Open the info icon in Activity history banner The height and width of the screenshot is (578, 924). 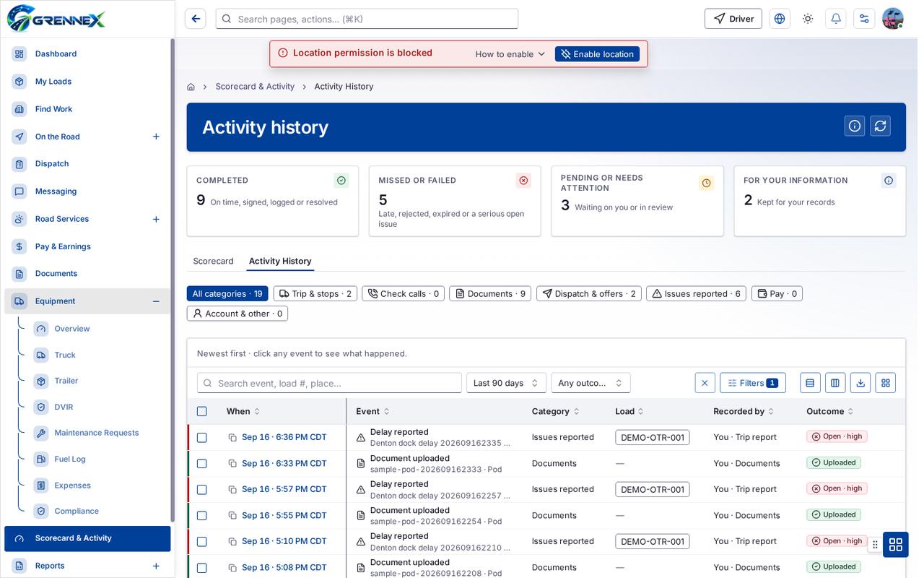[x=855, y=126]
